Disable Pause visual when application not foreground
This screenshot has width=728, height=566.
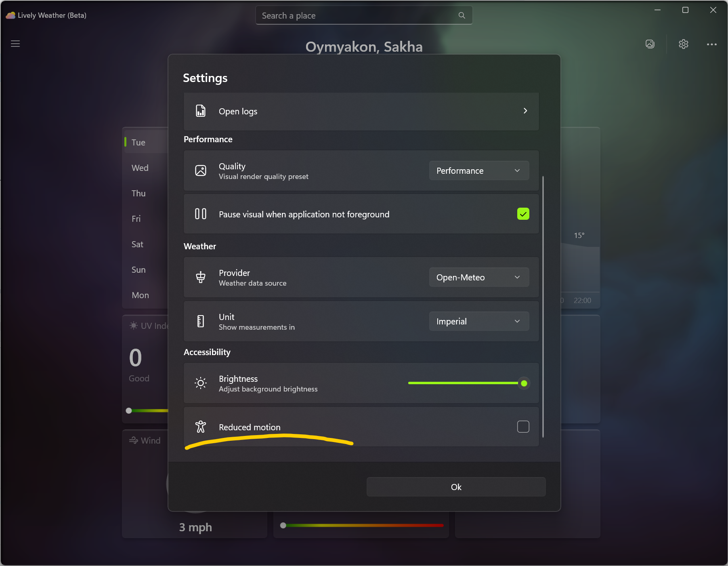pos(523,214)
